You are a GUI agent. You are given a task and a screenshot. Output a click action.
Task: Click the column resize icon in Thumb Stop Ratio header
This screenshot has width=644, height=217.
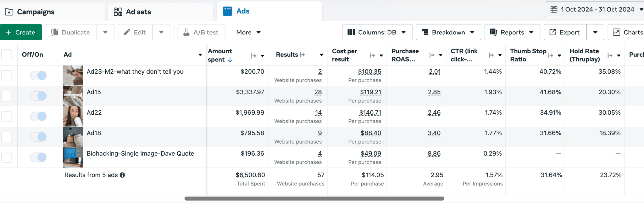pyautogui.click(x=551, y=55)
